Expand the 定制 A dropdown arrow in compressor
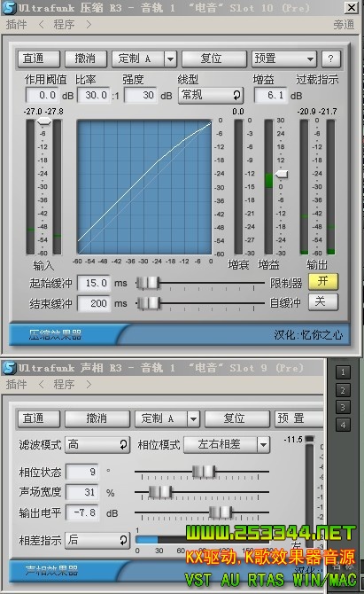The image size is (364, 594). (x=171, y=59)
